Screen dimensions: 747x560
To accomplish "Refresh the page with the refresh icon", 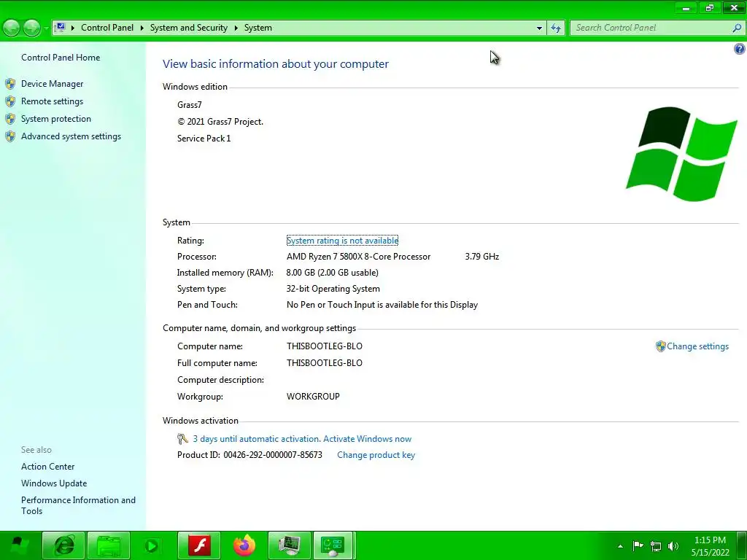I will point(556,28).
